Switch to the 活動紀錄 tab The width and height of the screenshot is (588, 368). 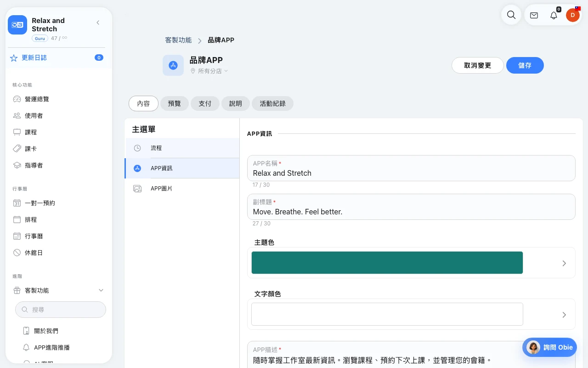[x=272, y=103]
